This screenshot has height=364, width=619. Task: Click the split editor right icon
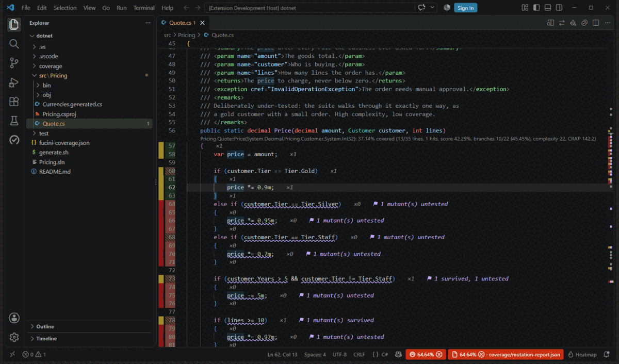[x=596, y=23]
